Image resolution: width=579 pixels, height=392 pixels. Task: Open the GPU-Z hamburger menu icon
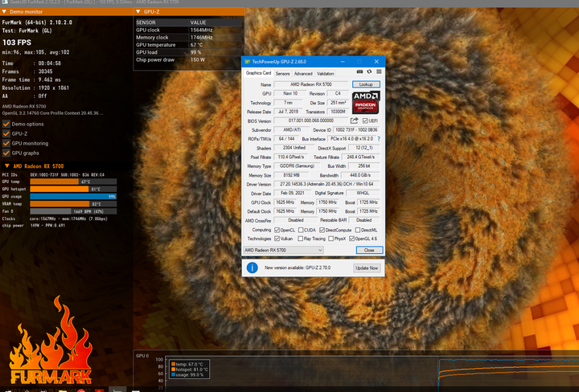pyautogui.click(x=379, y=72)
